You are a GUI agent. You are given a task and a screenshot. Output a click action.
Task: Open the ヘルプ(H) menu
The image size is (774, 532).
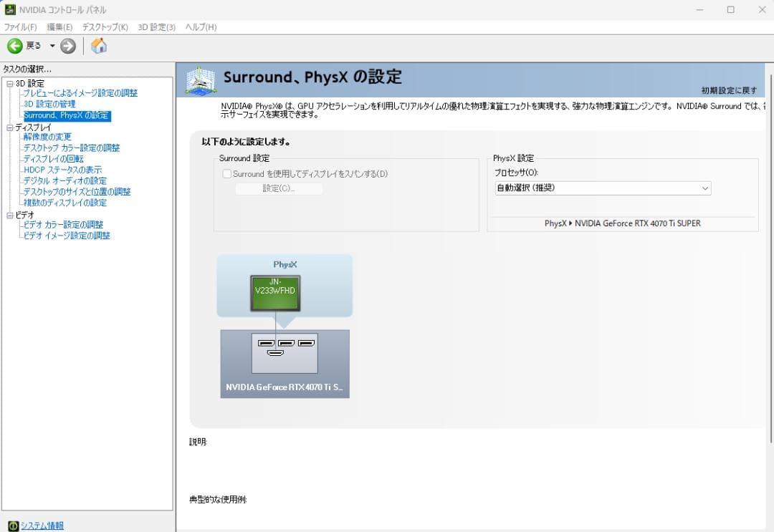(x=201, y=26)
